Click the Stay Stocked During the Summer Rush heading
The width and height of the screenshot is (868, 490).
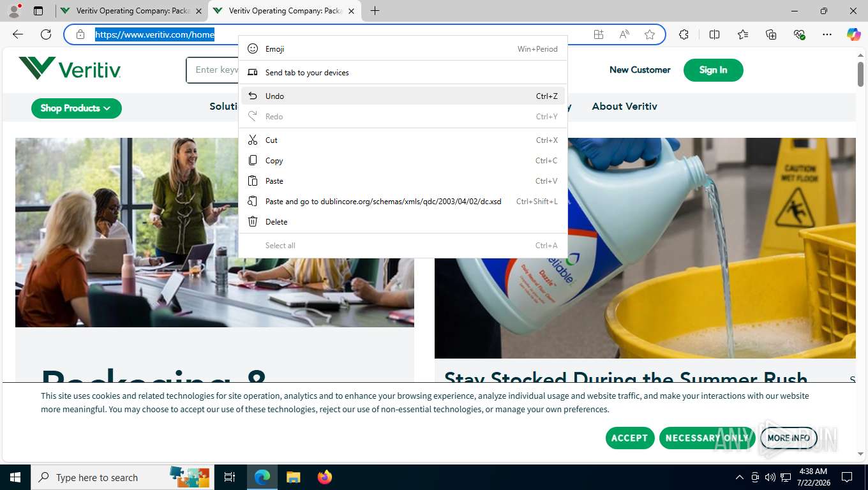626,376
